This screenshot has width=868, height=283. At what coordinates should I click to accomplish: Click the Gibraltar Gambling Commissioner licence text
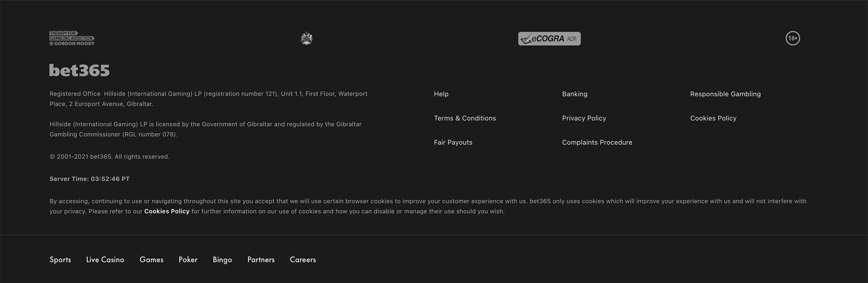point(206,129)
